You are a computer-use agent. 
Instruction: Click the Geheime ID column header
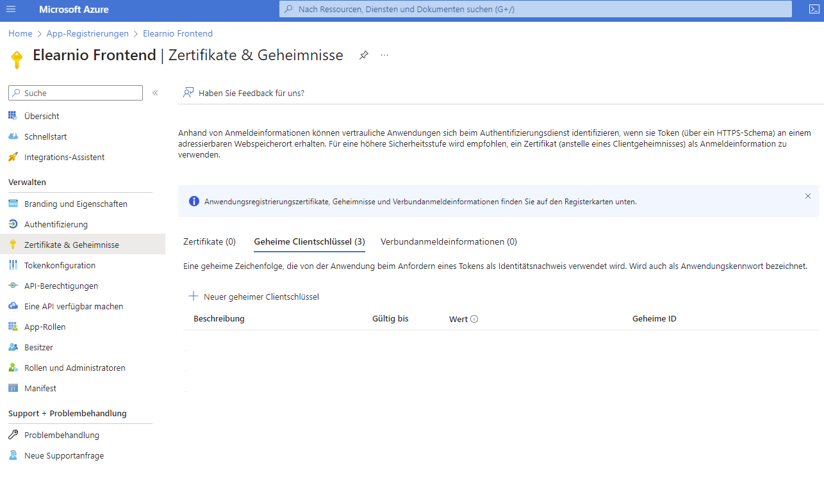coord(654,318)
